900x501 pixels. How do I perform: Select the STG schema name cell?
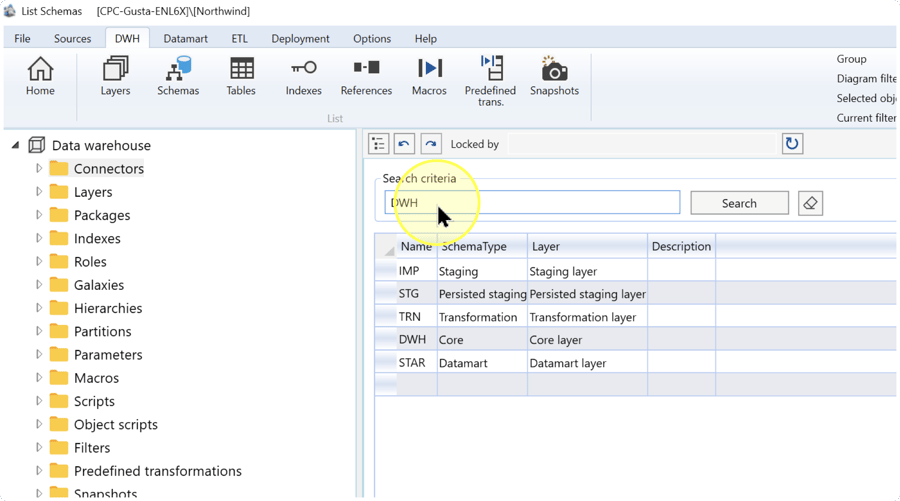[x=417, y=294]
